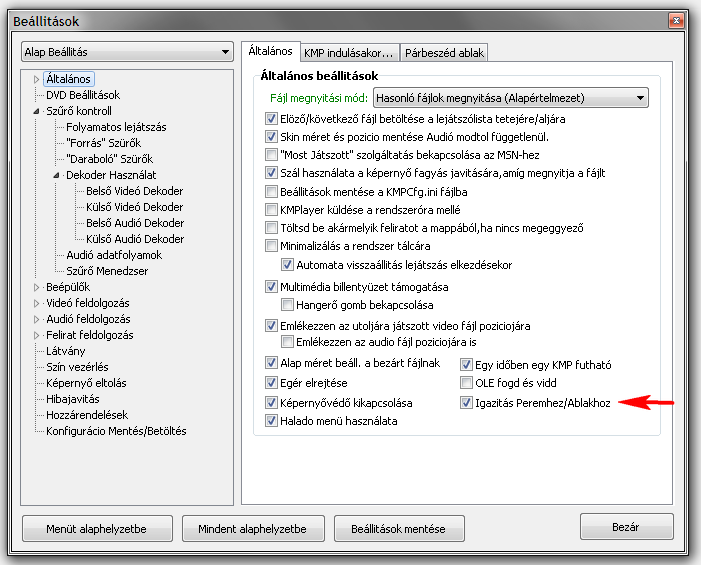Check Minimalizálás a rendszer tálcára
The height and width of the screenshot is (565, 701).
coord(271,246)
